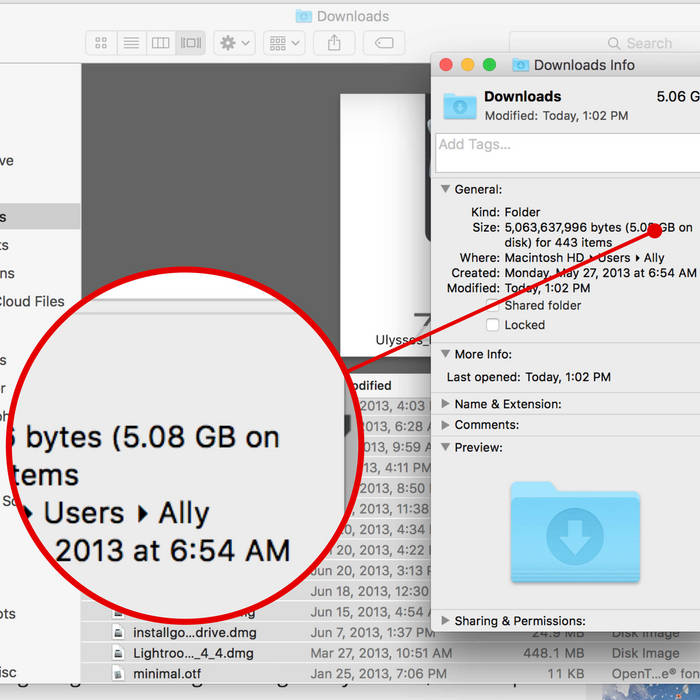Click the Edit Tags toolbar button
This screenshot has width=700, height=700.
pos(384,43)
